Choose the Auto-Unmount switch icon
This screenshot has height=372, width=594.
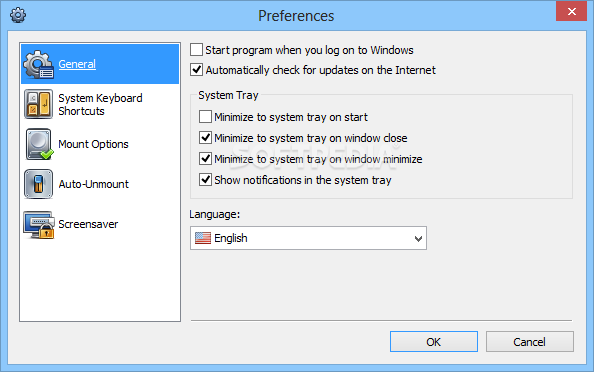[x=38, y=184]
